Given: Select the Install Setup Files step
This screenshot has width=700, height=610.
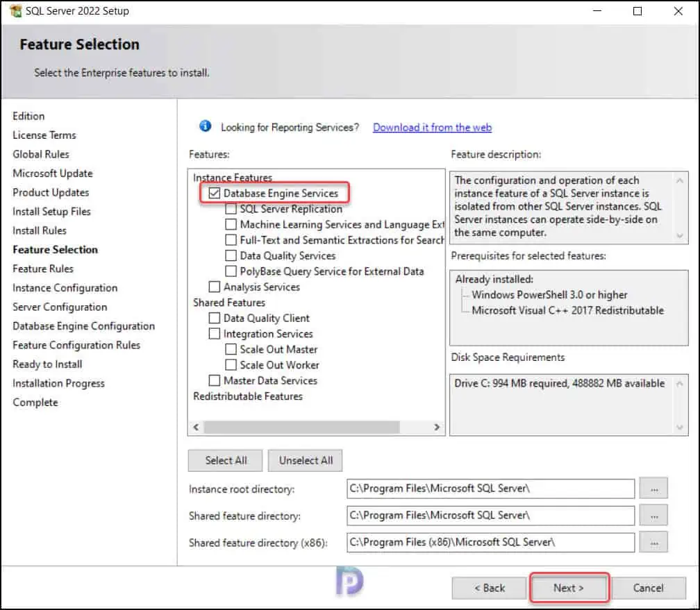Looking at the screenshot, I should click(52, 212).
